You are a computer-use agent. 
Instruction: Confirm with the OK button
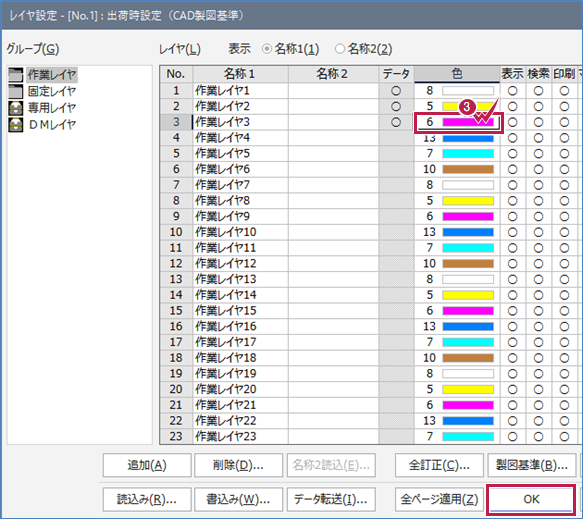pyautogui.click(x=531, y=499)
